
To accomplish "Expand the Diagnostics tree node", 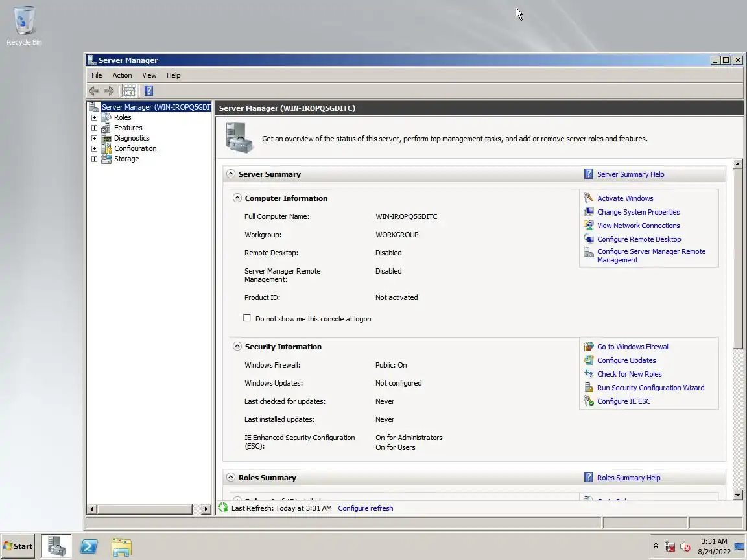I will (x=94, y=138).
